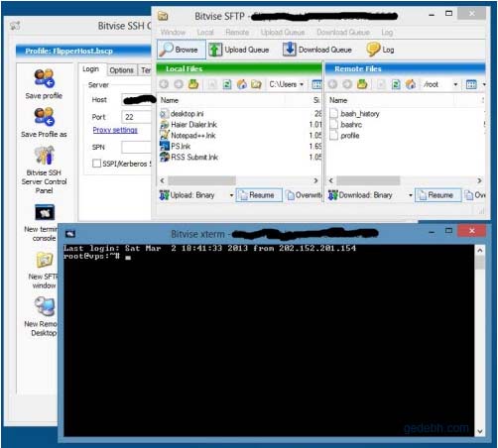Open the Local menu
Image resolution: width=498 pixels, height=448 pixels.
pyautogui.click(x=205, y=32)
